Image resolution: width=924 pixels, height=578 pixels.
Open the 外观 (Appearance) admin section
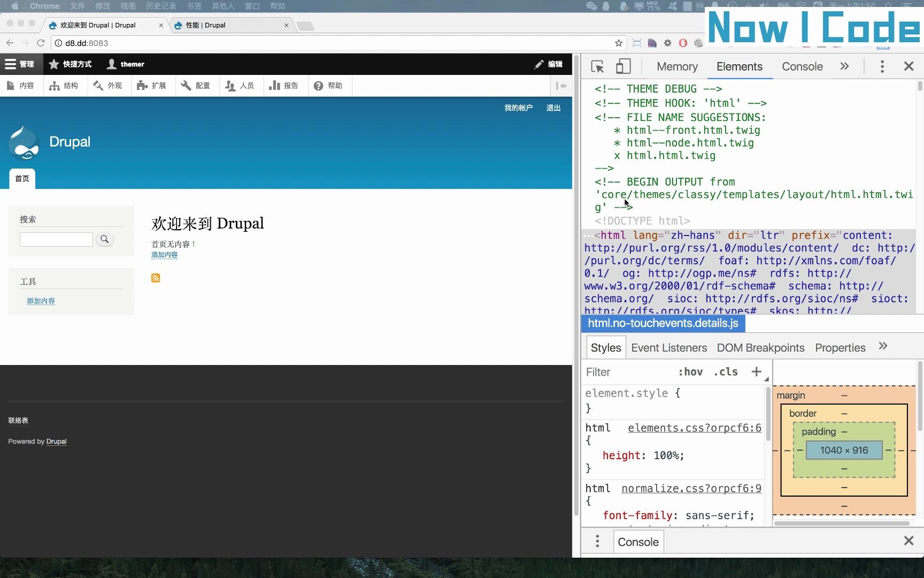[109, 86]
